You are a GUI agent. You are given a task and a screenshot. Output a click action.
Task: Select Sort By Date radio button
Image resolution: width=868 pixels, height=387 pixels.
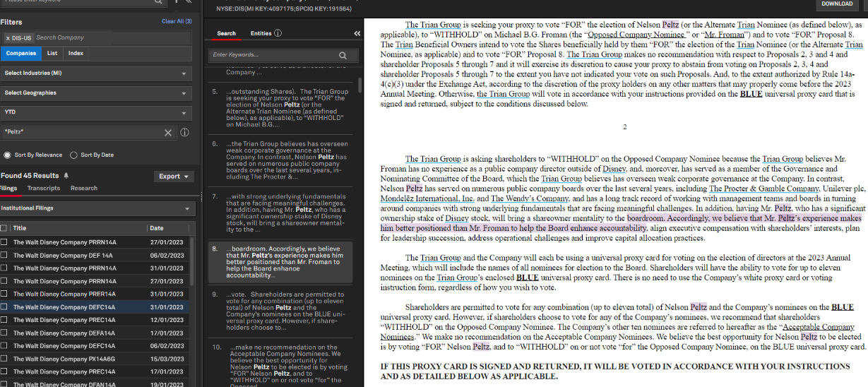tap(74, 155)
